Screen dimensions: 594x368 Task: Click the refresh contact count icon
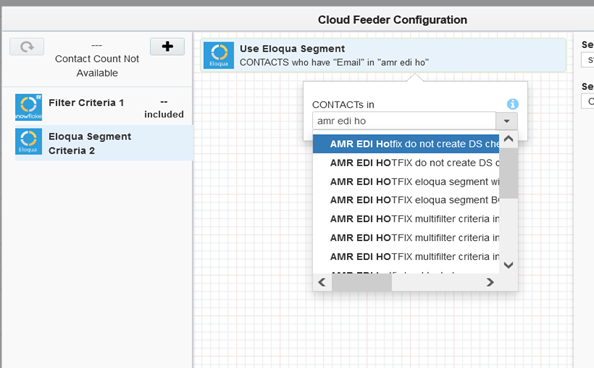27,47
